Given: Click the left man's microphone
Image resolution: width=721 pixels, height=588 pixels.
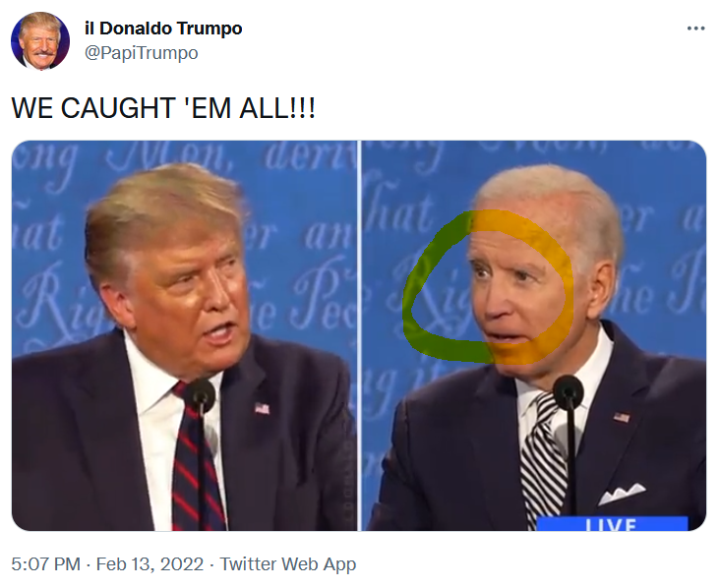Looking at the screenshot, I should point(200,397).
